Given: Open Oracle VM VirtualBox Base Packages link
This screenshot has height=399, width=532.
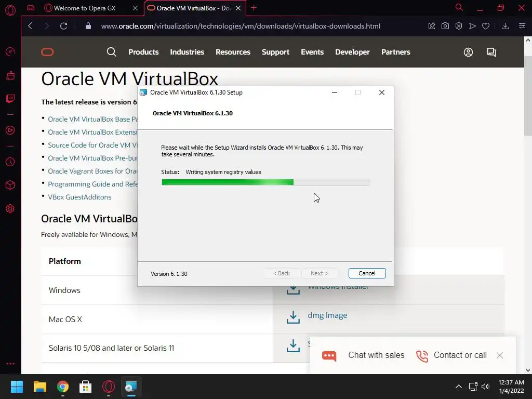Looking at the screenshot, I should (92, 119).
